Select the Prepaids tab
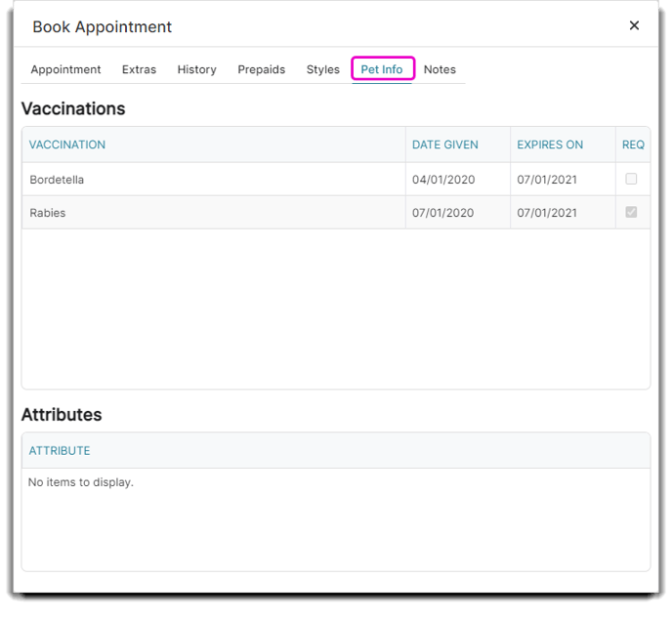Viewport: 672px width, 619px height. point(261,69)
